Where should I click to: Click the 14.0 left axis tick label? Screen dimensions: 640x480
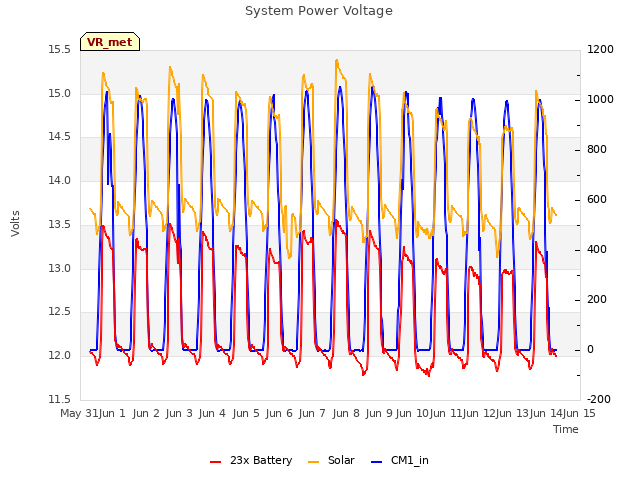tap(60, 180)
